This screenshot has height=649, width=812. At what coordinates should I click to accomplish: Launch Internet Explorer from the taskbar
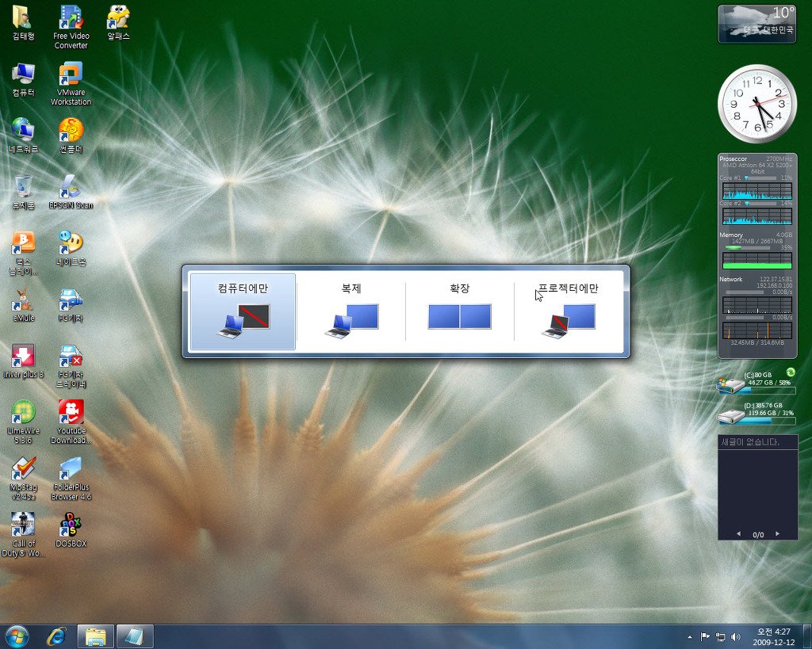click(56, 636)
